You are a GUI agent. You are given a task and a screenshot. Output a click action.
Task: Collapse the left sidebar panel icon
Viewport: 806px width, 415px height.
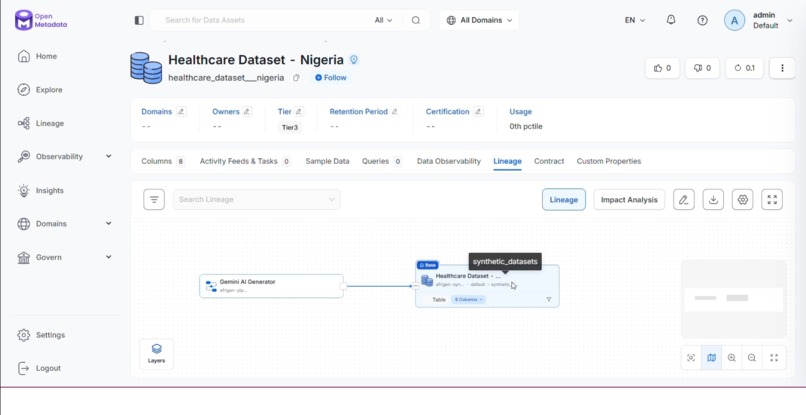coord(139,20)
